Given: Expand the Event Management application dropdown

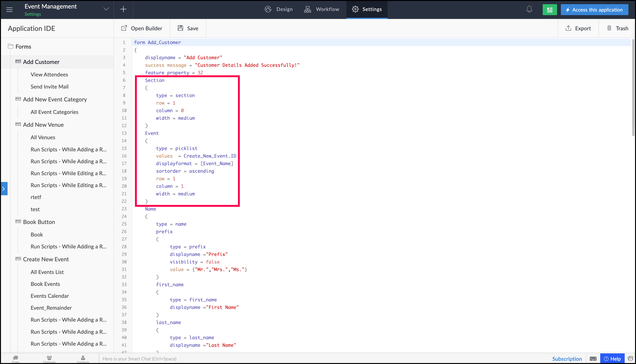Looking at the screenshot, I should click(106, 9).
